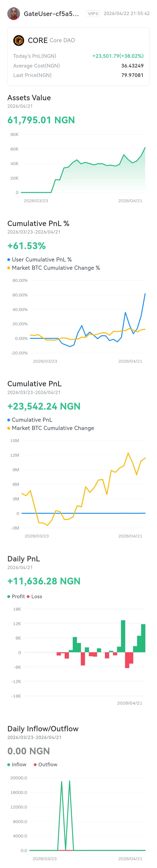Viewport: 157px width, 868px height.
Task: Toggle the blue Cumulative PnL legend dot
Action: tap(9, 420)
